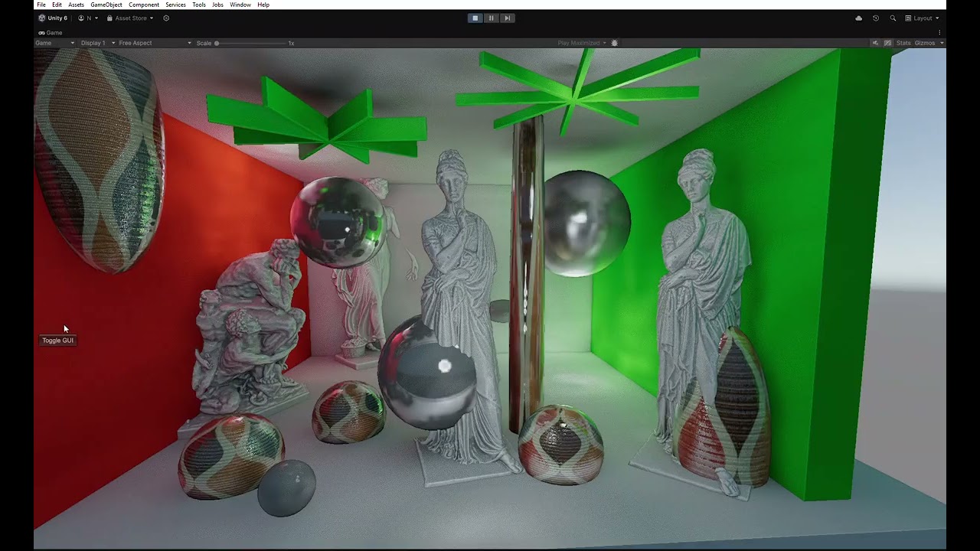The image size is (980, 551).
Task: Open the GameObject menu
Action: point(106,5)
